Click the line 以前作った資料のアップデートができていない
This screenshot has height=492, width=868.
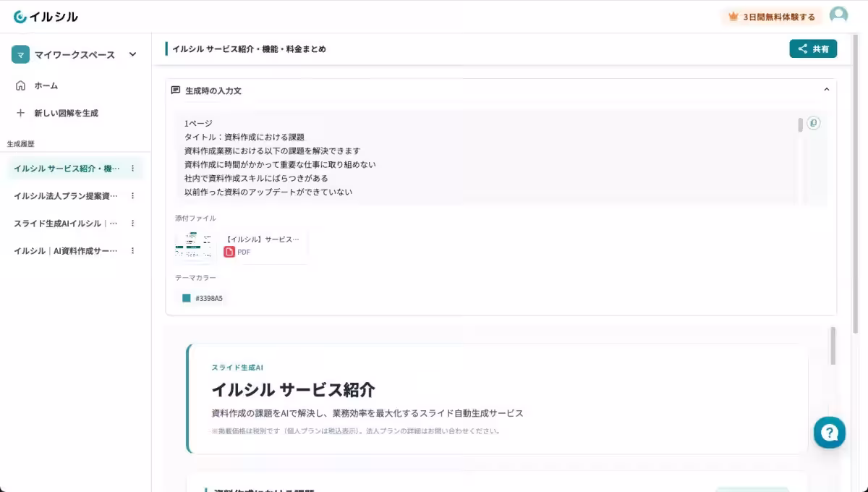coord(268,192)
